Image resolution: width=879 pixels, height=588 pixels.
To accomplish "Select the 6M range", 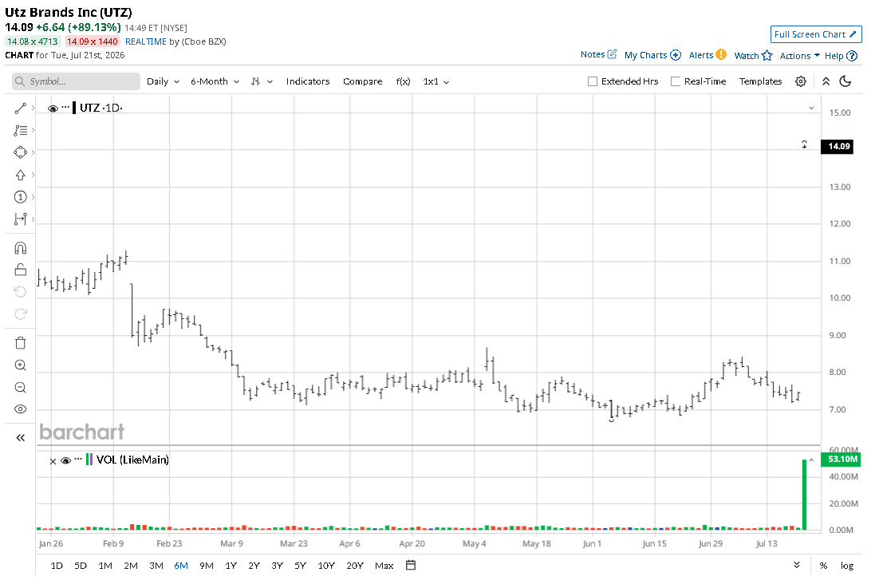I will click(181, 566).
